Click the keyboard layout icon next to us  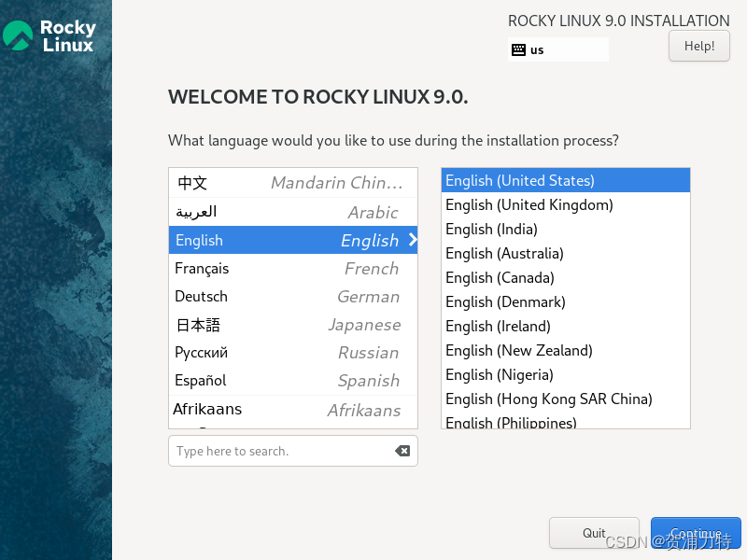tap(518, 49)
